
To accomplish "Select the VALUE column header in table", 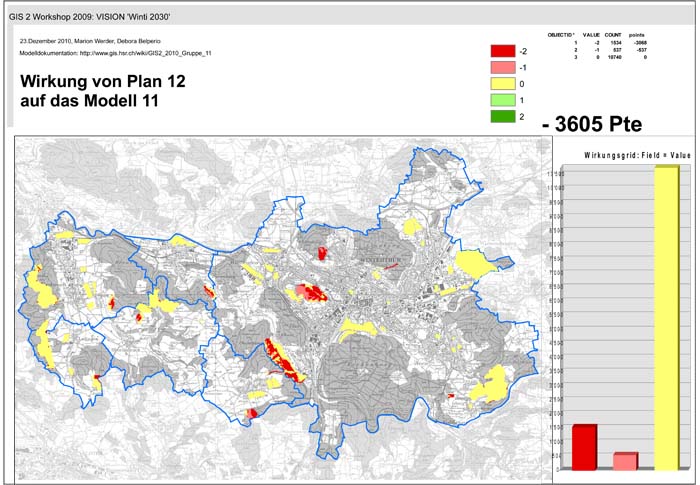I will (591, 35).
